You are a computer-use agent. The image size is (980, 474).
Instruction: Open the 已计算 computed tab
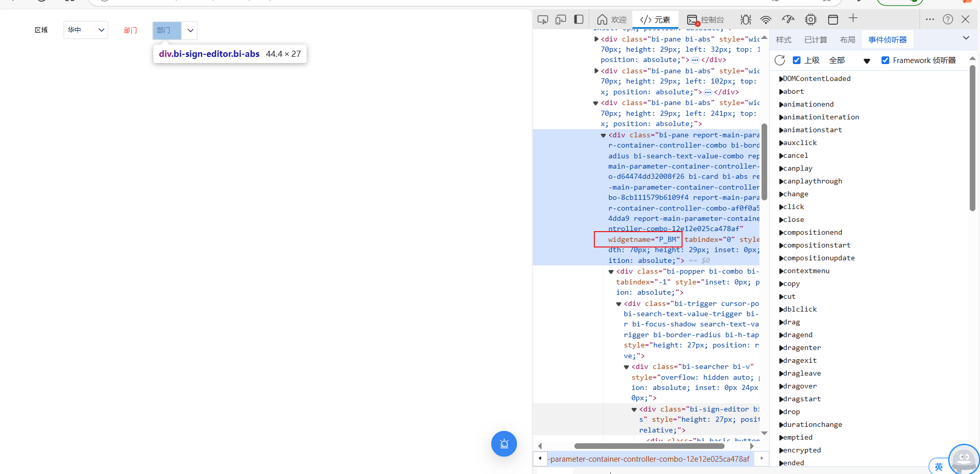click(x=815, y=40)
